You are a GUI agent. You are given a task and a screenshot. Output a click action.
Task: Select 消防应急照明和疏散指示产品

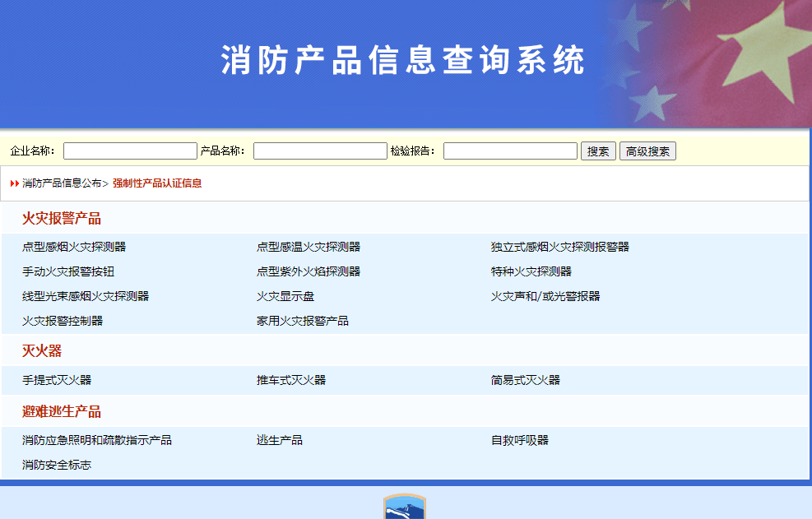97,441
